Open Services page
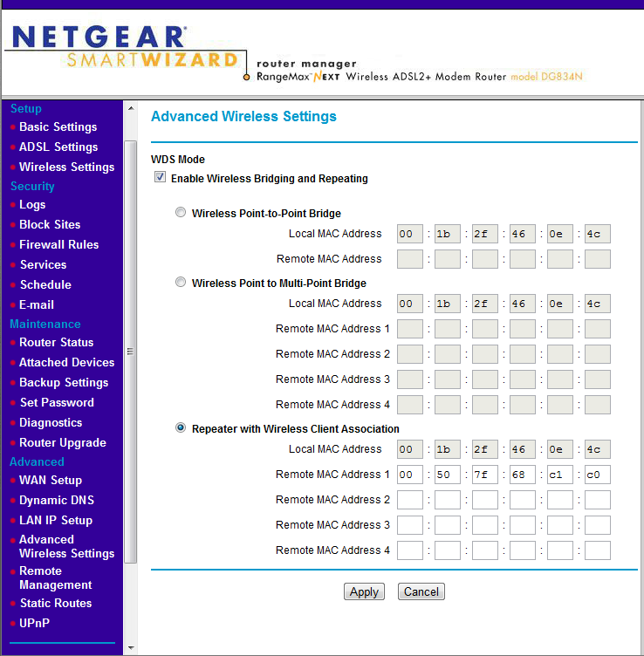 pyautogui.click(x=43, y=265)
